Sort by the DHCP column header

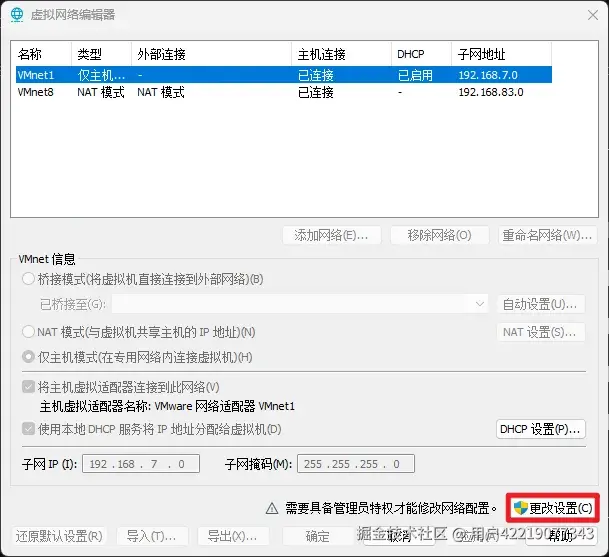pyautogui.click(x=421, y=54)
